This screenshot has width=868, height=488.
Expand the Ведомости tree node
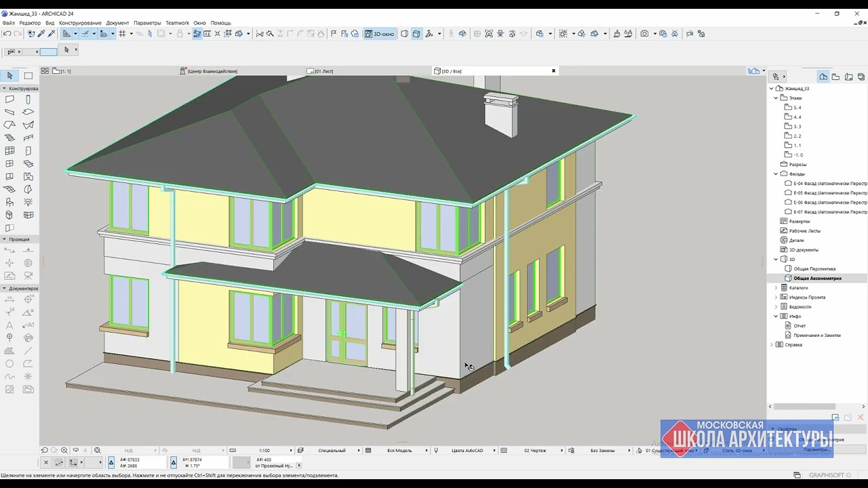coord(776,306)
